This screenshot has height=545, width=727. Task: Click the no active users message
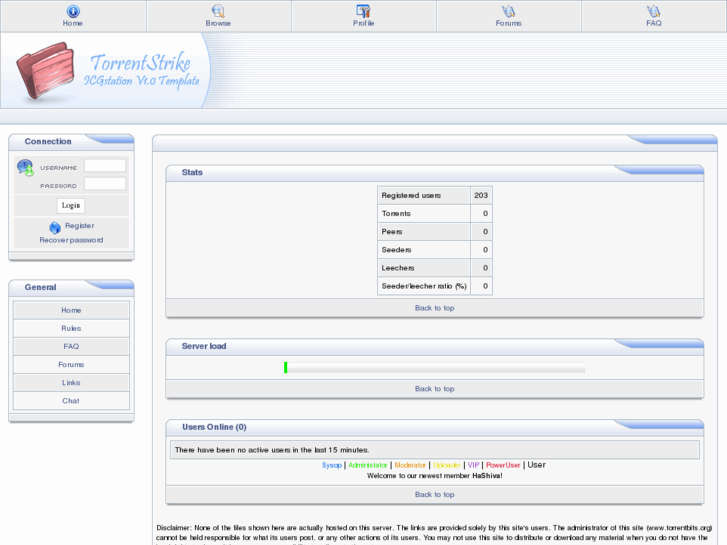click(272, 450)
